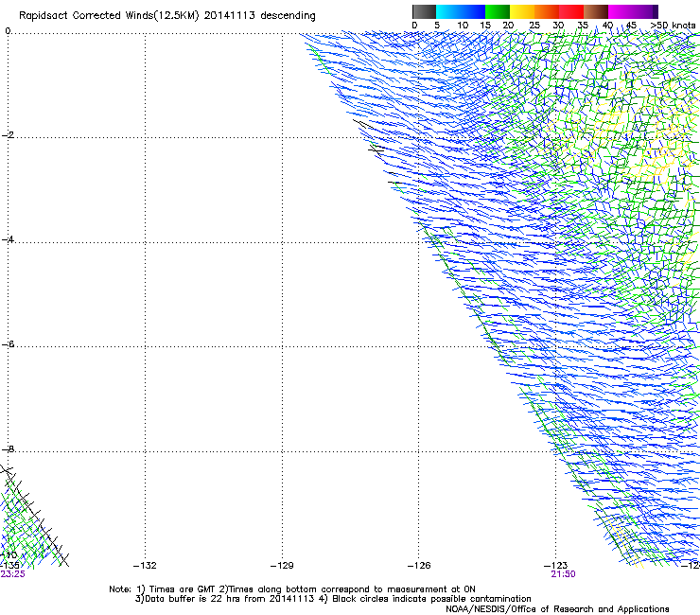700x615 pixels.
Task: Click the longitude label '-132'
Action: click(x=145, y=566)
